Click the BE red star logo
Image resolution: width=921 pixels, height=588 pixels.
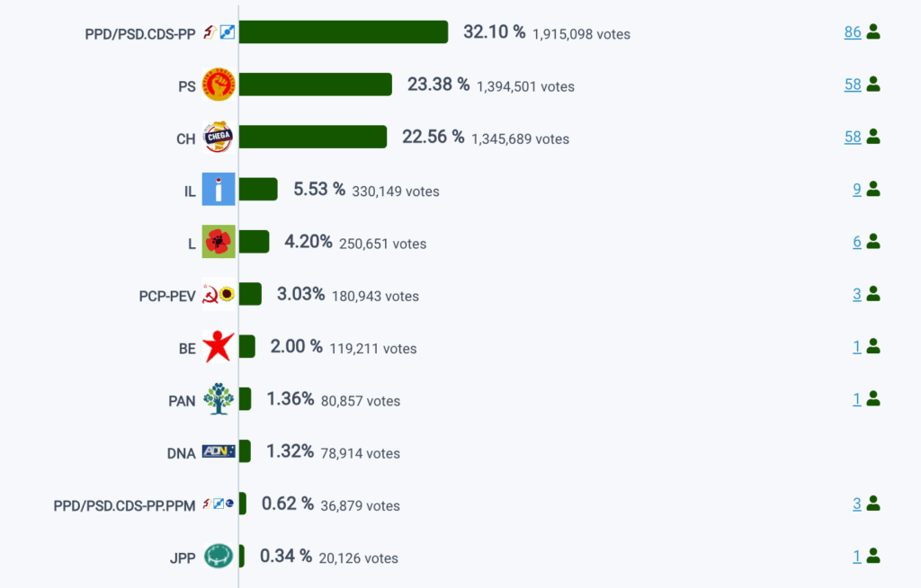click(x=219, y=346)
